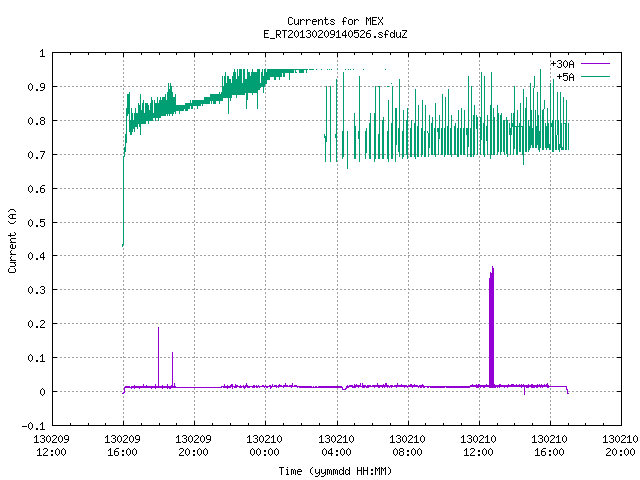The width and height of the screenshot is (640, 480).
Task: Click the green +5A legend line sample
Action: click(x=595, y=76)
